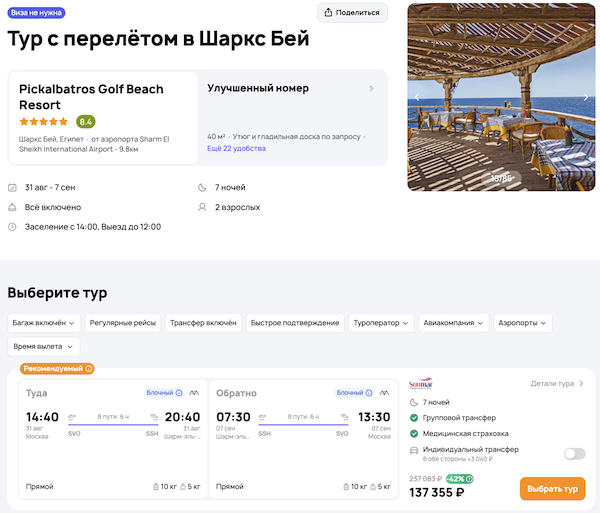This screenshot has height=513, width=600.
Task: Show the previous hotel photo
Action: (x=417, y=97)
